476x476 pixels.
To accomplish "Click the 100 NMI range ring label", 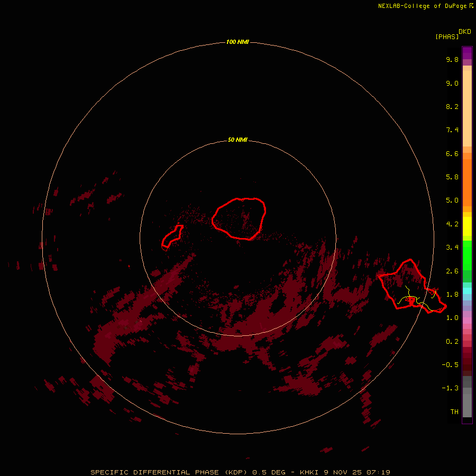I will pos(237,42).
